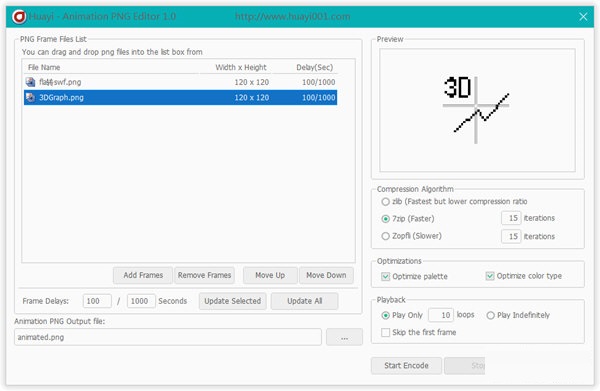Toggle Optimize color type checkbox

490,276
